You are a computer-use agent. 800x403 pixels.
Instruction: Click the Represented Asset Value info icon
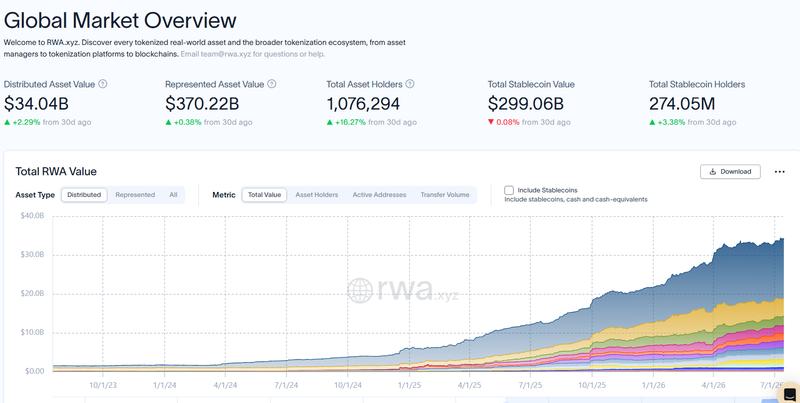(271, 84)
